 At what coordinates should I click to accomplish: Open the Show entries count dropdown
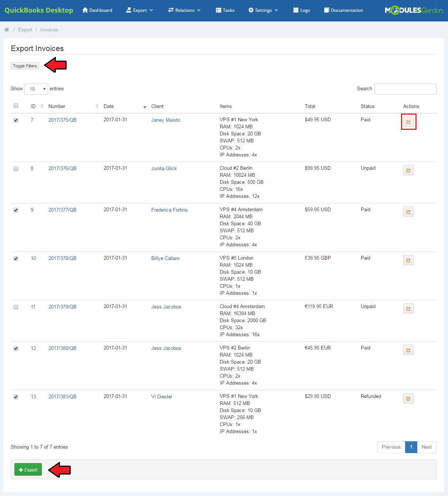point(36,89)
